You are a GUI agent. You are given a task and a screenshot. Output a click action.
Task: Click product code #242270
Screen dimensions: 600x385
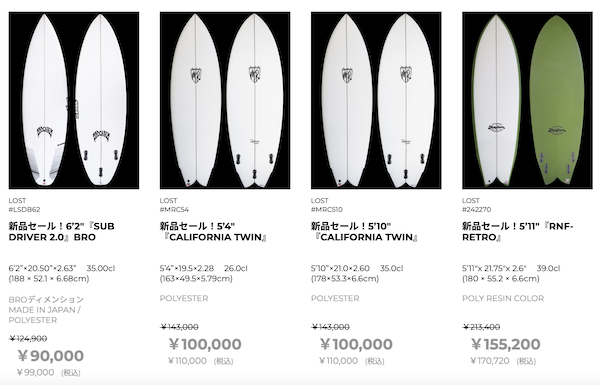click(477, 210)
